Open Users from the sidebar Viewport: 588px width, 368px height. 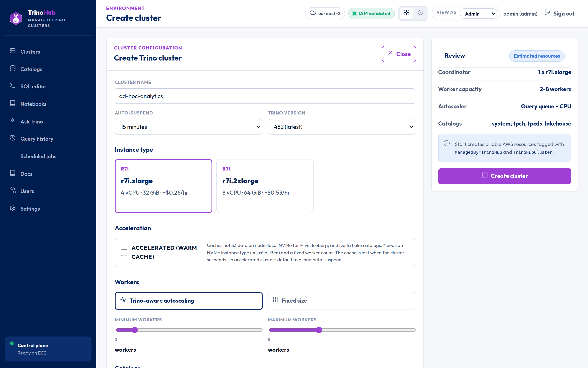pos(48,191)
